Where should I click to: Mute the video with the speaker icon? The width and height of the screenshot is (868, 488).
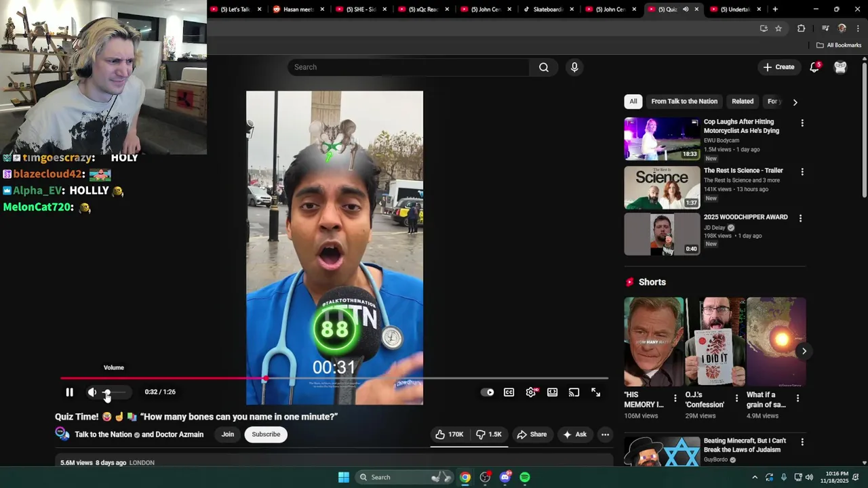[92, 392]
